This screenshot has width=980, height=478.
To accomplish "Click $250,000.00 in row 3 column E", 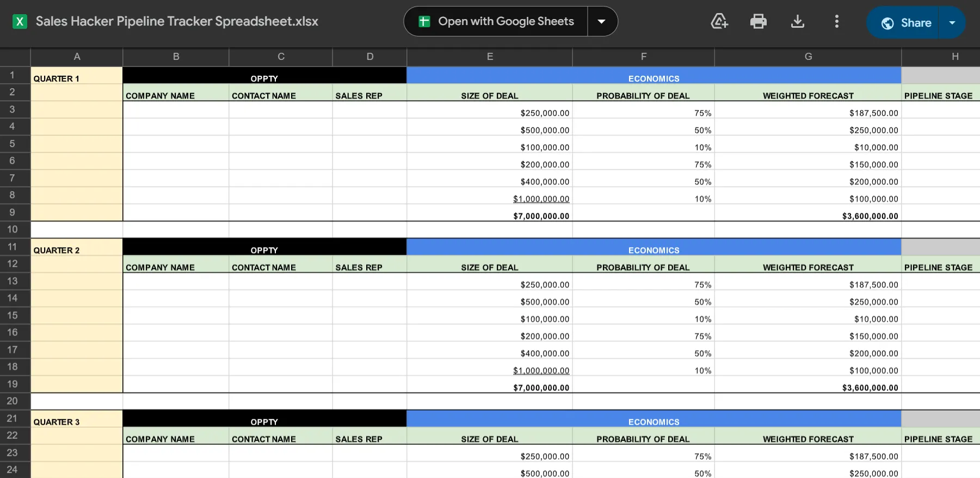I will (490, 110).
